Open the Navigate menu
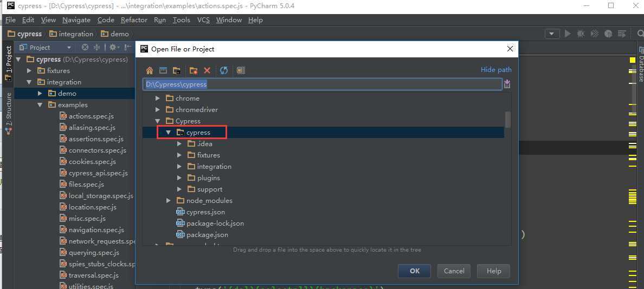 [x=76, y=19]
